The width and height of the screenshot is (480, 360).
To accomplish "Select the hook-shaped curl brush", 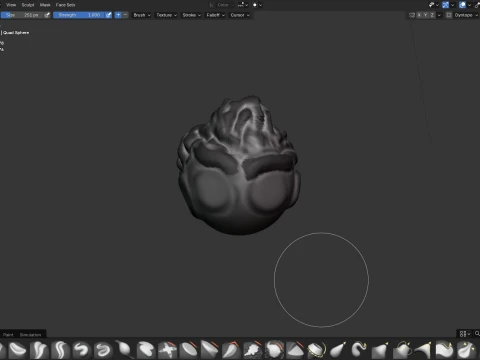I will tap(82, 350).
